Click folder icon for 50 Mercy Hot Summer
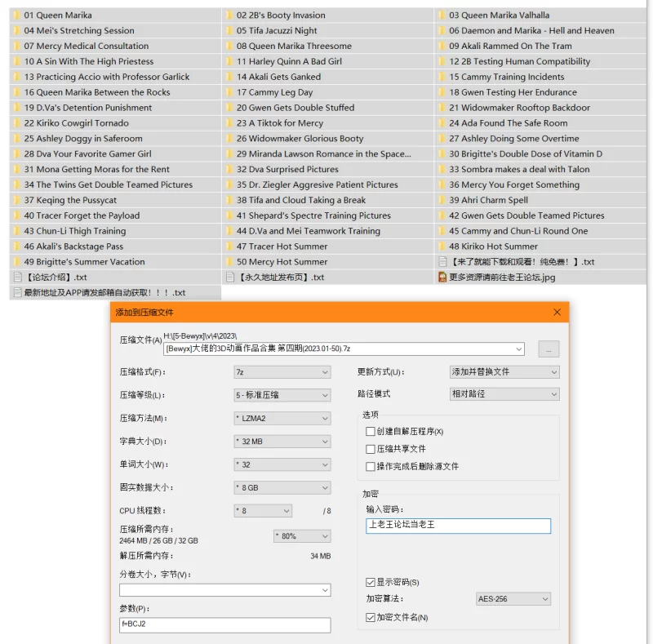 point(229,262)
